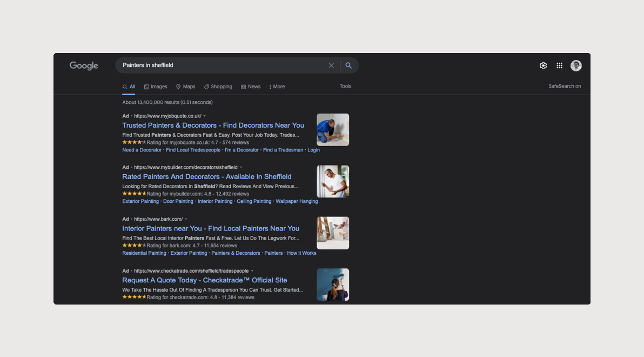The width and height of the screenshot is (644, 357).
Task: Click the myjobquote star rating
Action: [134, 142]
